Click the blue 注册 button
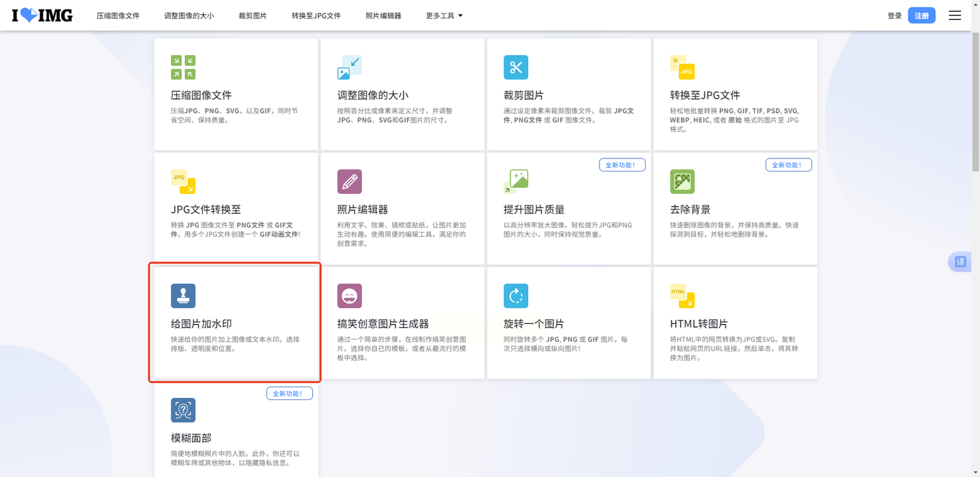This screenshot has width=980, height=477. click(x=921, y=16)
